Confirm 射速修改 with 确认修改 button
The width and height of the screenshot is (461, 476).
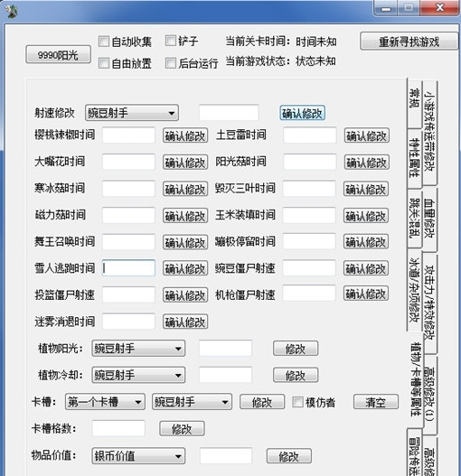click(x=302, y=114)
